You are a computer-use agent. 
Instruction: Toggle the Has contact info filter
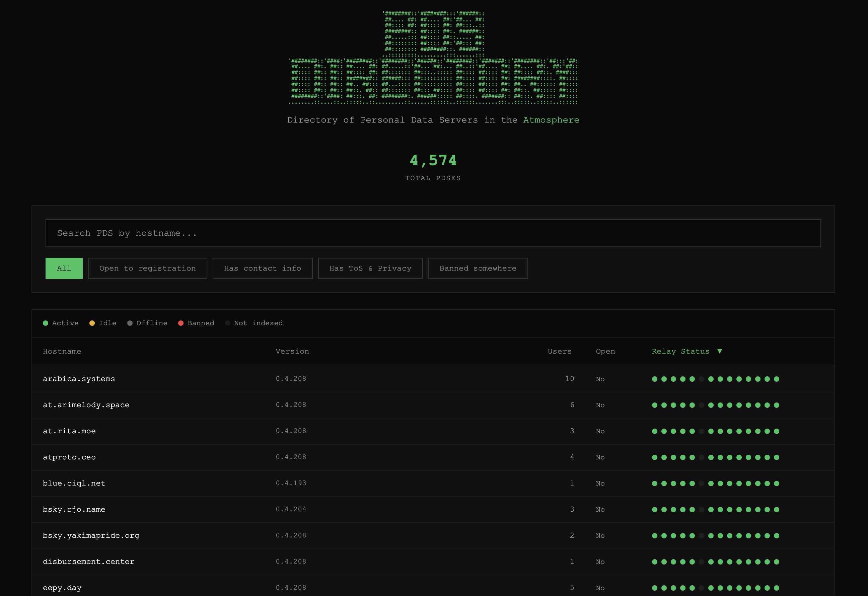tap(262, 268)
